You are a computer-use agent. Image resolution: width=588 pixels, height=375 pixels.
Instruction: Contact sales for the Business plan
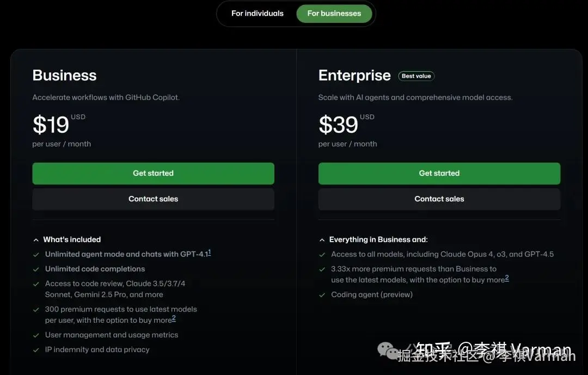coord(153,199)
